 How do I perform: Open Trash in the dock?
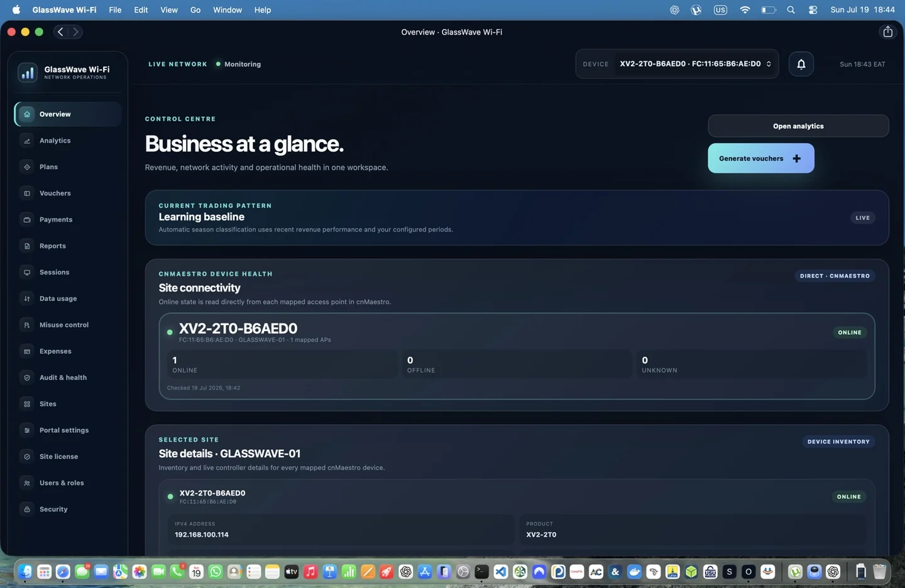pyautogui.click(x=879, y=572)
